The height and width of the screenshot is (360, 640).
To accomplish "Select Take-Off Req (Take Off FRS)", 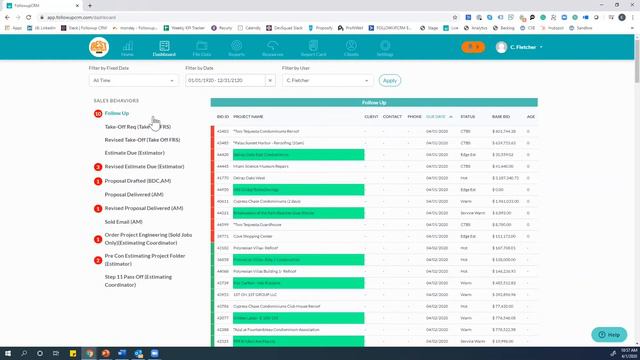I will point(138,127).
